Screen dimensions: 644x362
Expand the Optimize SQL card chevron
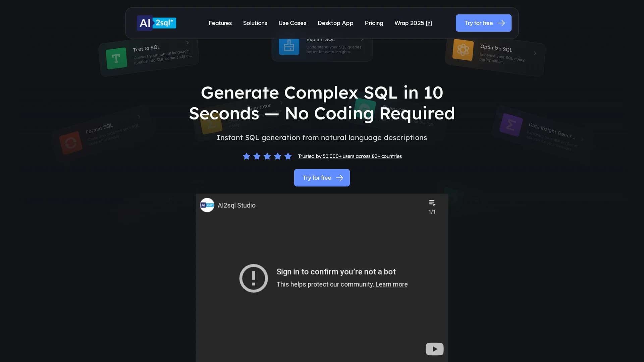click(x=535, y=53)
